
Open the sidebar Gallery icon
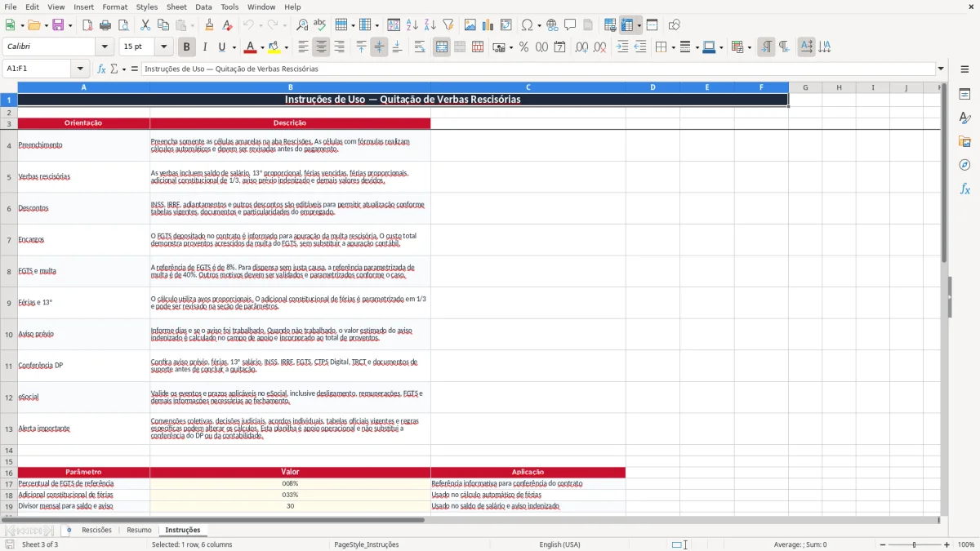point(964,141)
